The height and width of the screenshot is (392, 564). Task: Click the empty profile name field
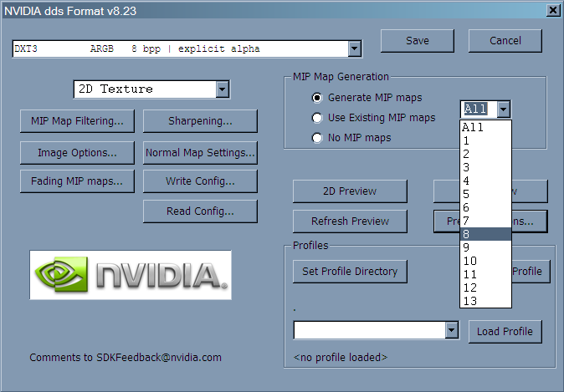point(370,330)
